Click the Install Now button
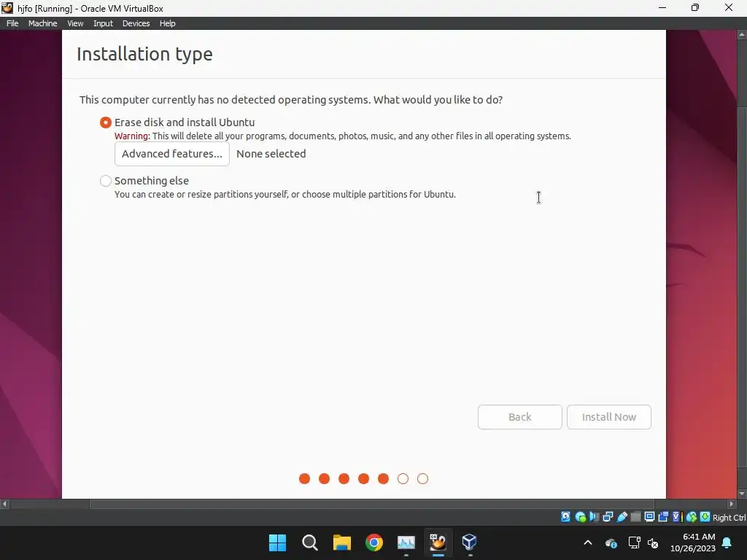Viewport: 747px width, 560px height. (x=609, y=417)
